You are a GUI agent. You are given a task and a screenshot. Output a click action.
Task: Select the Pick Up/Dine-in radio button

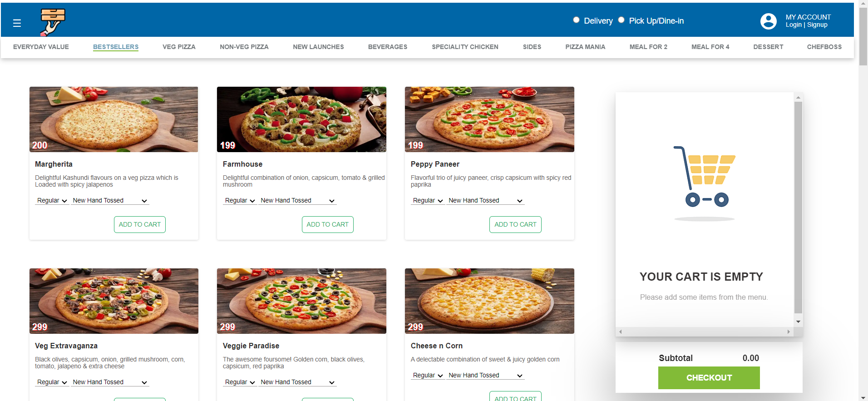(x=621, y=20)
